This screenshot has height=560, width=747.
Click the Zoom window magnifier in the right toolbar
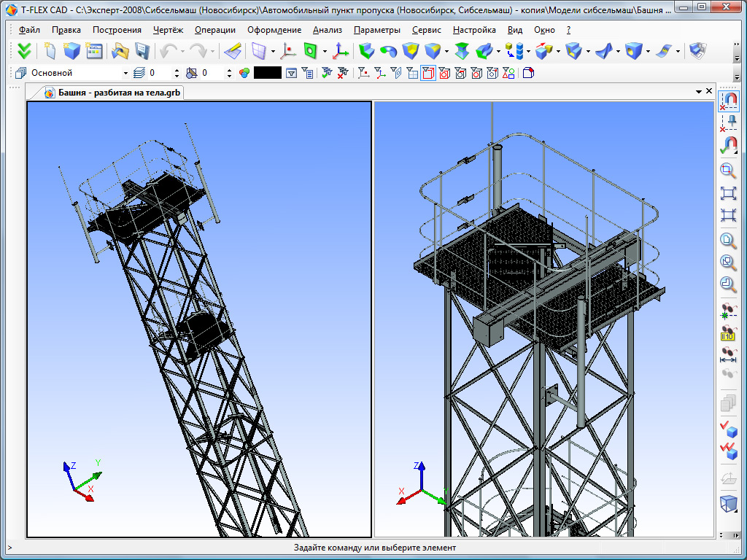click(727, 171)
